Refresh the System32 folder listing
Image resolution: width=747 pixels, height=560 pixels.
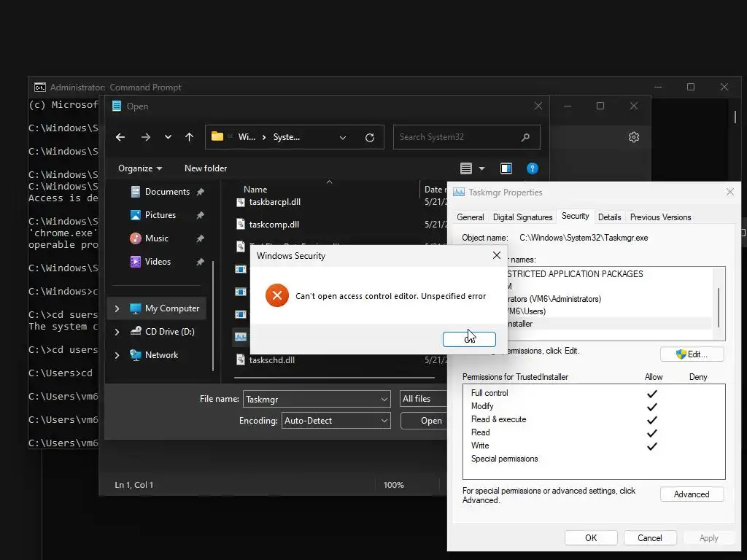[x=370, y=138]
